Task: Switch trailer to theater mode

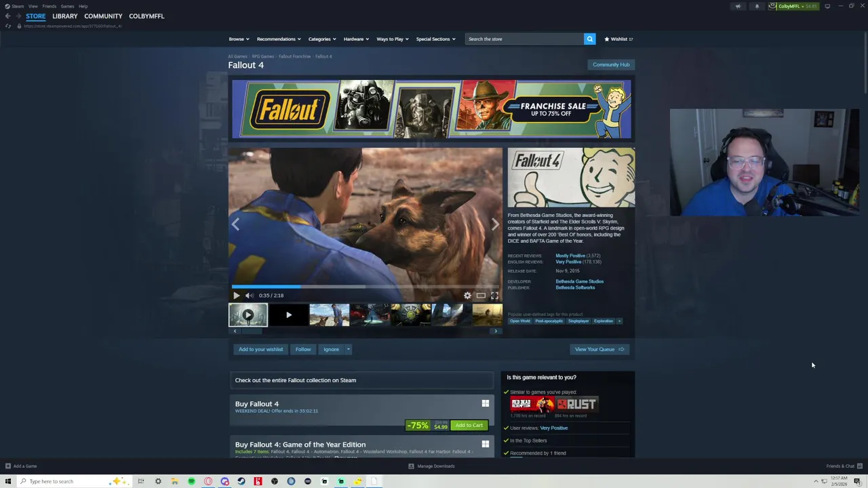Action: (x=481, y=296)
